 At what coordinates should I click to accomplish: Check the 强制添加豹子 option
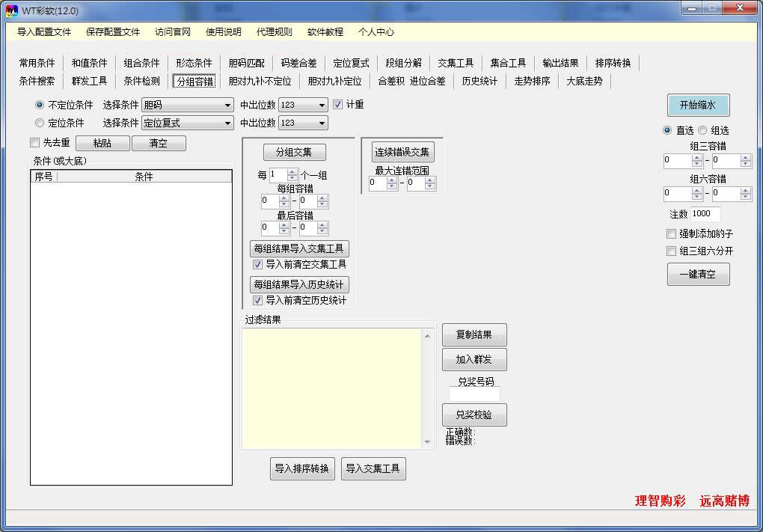669,234
